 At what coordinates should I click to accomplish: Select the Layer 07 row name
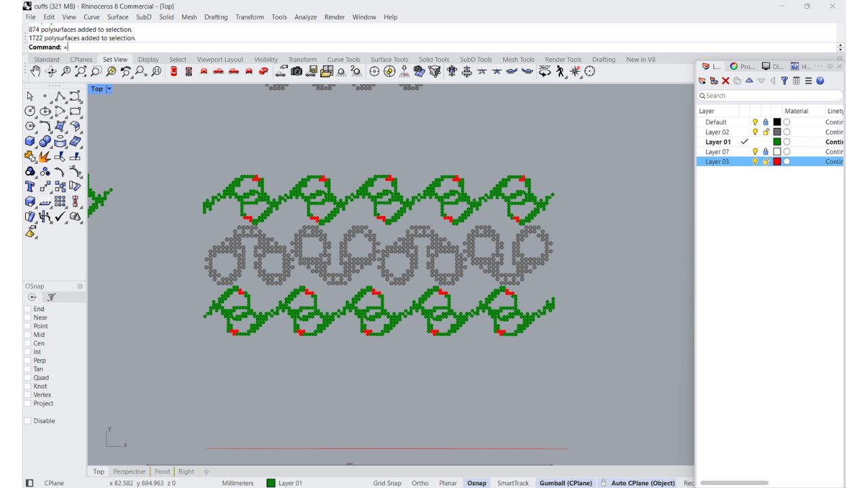(x=717, y=152)
